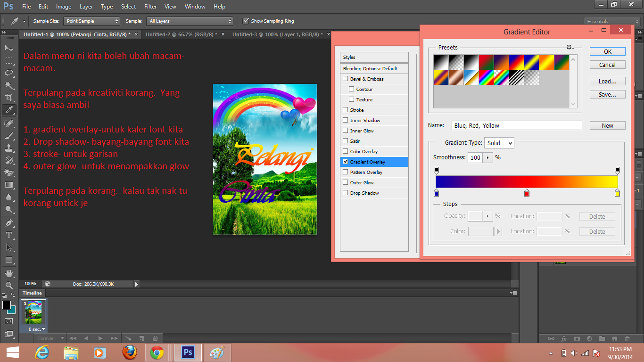Open the Sample Size dropdown
The height and width of the screenshot is (362, 644).
pyautogui.click(x=91, y=21)
